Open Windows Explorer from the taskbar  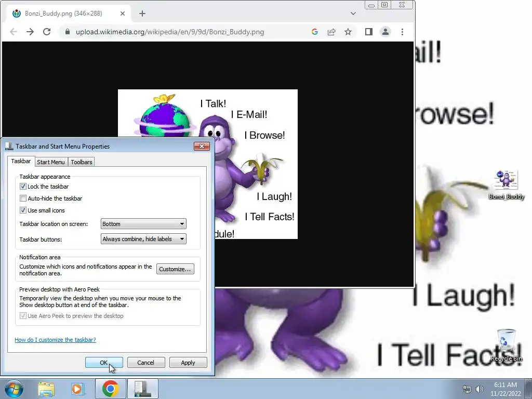tap(46, 389)
